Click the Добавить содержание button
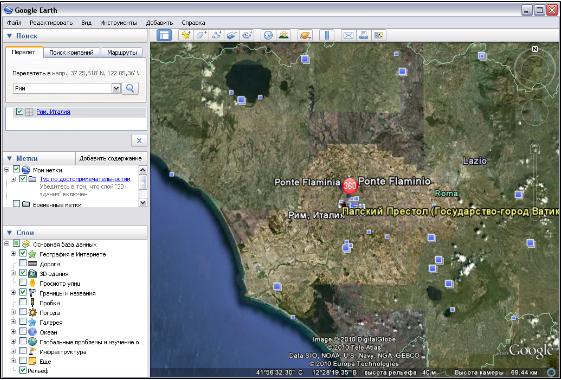 111,158
